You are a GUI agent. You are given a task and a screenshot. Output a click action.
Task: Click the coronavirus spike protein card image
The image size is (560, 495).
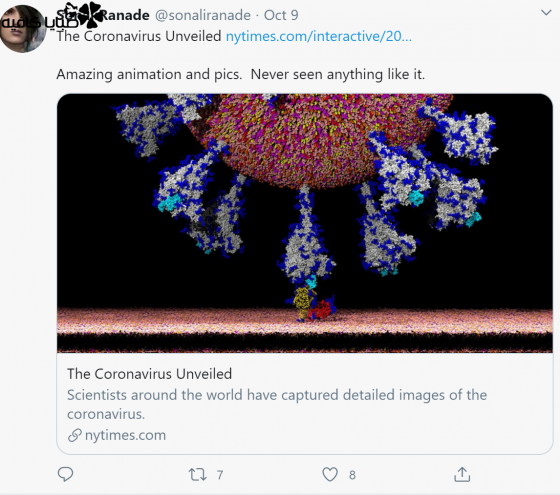click(x=305, y=223)
